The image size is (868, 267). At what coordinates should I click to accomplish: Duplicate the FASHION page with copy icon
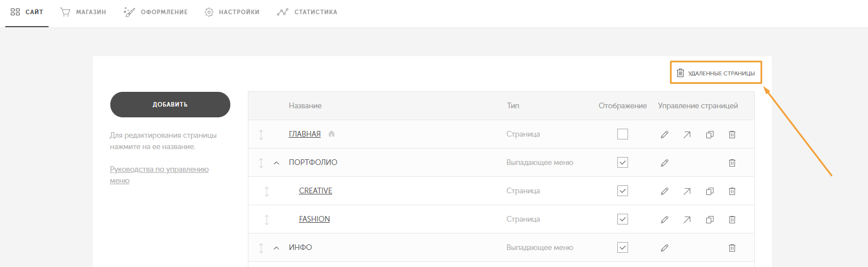pyautogui.click(x=710, y=219)
